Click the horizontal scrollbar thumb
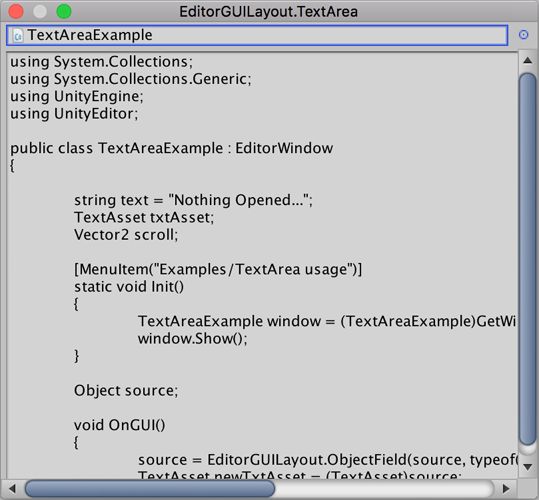This screenshot has width=539, height=500. (x=150, y=488)
